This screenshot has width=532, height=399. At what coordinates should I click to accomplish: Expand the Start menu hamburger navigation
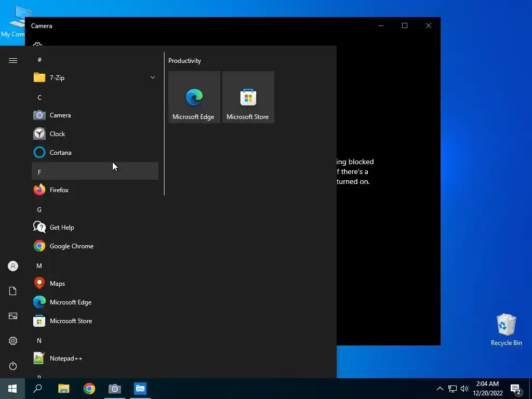[x=13, y=60]
